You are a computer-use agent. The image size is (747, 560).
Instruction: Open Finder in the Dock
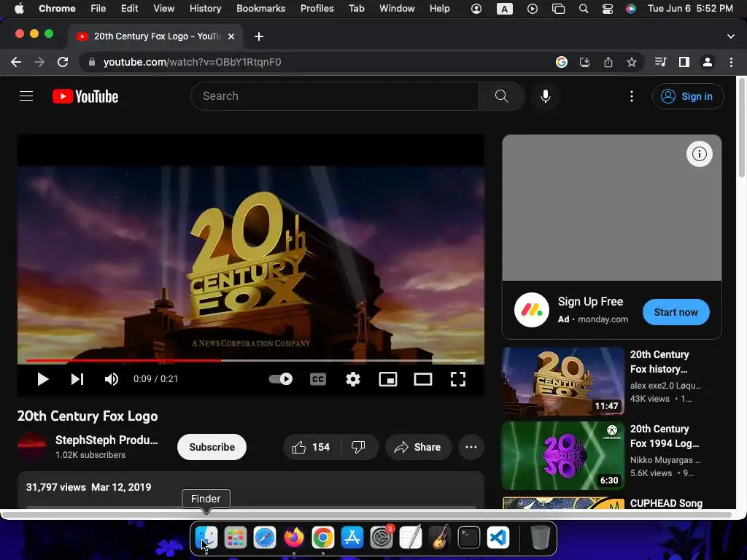coord(206,538)
